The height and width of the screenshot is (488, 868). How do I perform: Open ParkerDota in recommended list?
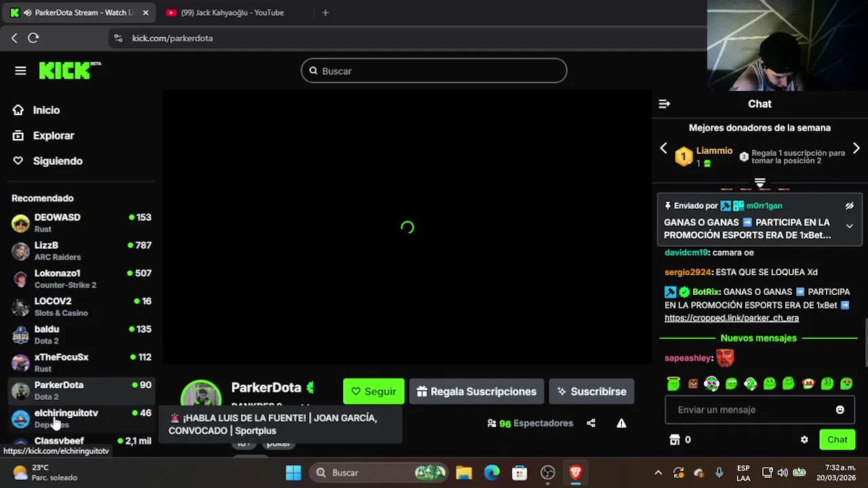click(x=81, y=390)
